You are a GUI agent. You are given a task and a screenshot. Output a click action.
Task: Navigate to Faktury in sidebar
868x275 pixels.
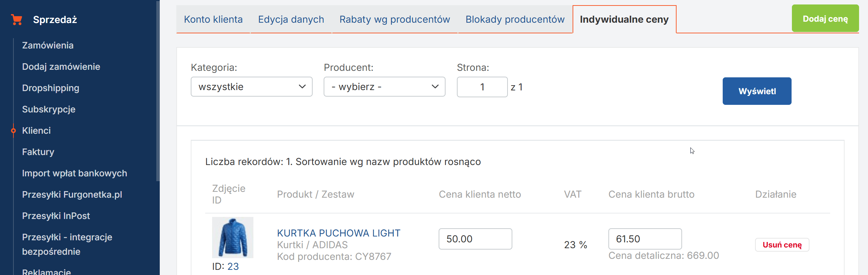point(38,152)
